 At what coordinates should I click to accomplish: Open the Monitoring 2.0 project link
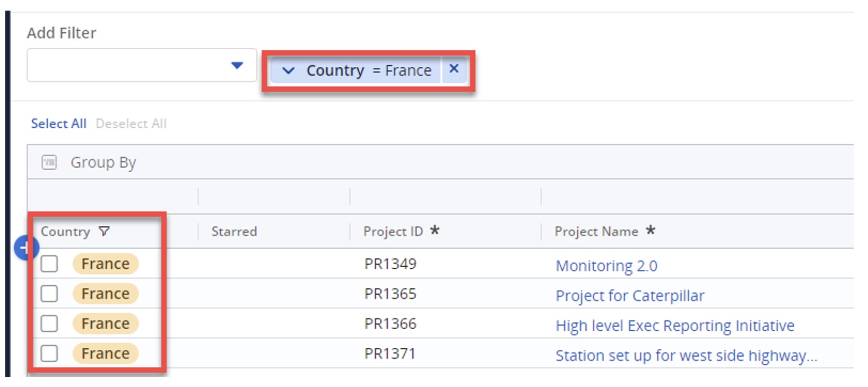click(606, 266)
